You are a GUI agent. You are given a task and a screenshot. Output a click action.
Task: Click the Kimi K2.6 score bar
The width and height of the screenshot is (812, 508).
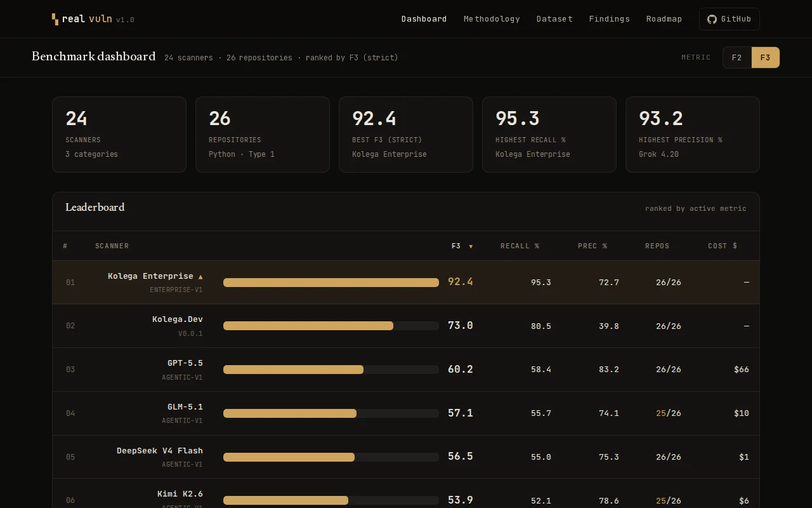pos(331,500)
